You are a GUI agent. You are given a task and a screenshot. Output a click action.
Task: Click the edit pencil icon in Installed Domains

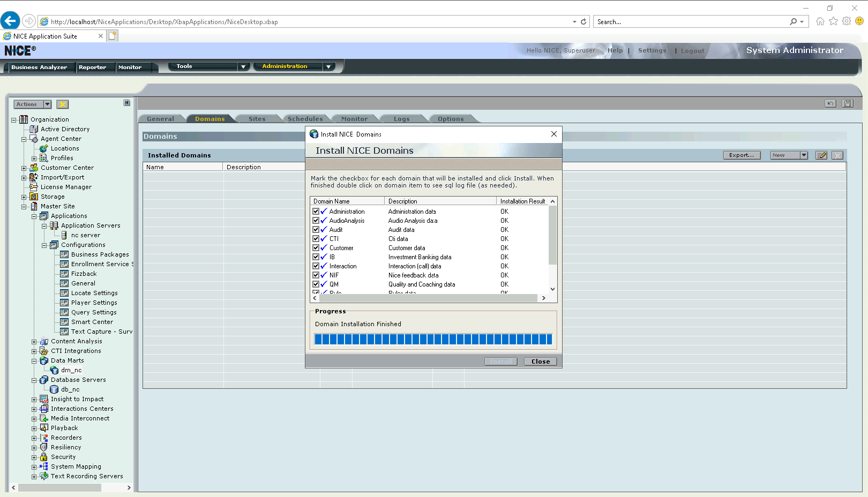tap(821, 155)
